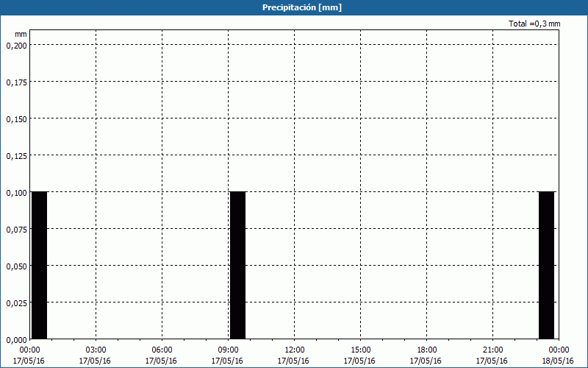The image size is (588, 368).
Task: Select the 15:00 time label
Action: pos(360,350)
